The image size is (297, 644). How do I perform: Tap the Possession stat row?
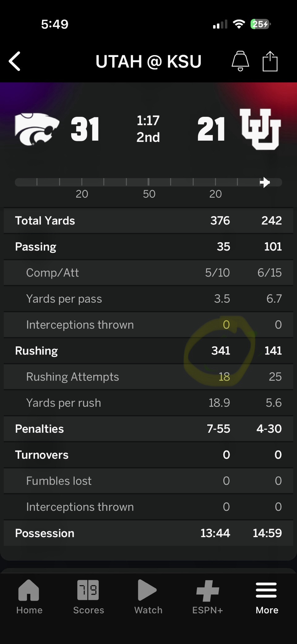(x=148, y=533)
